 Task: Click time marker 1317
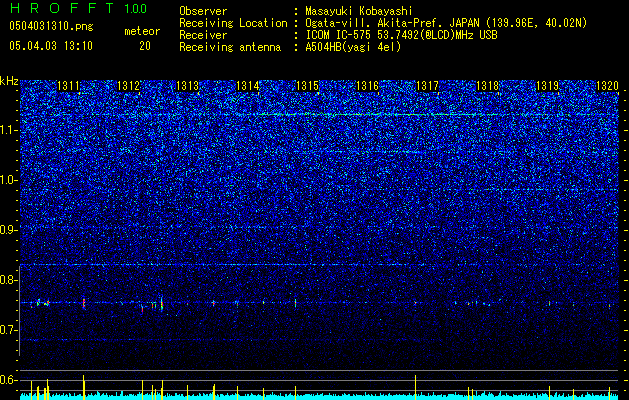click(x=428, y=86)
